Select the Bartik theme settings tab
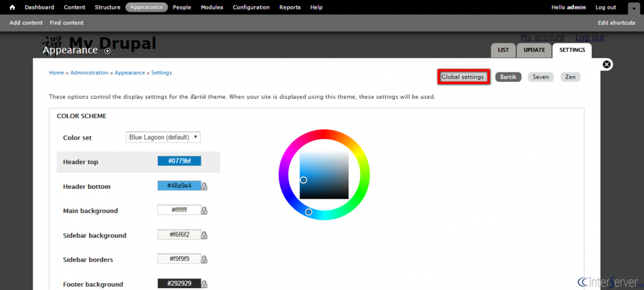The image size is (644, 290). pyautogui.click(x=508, y=77)
